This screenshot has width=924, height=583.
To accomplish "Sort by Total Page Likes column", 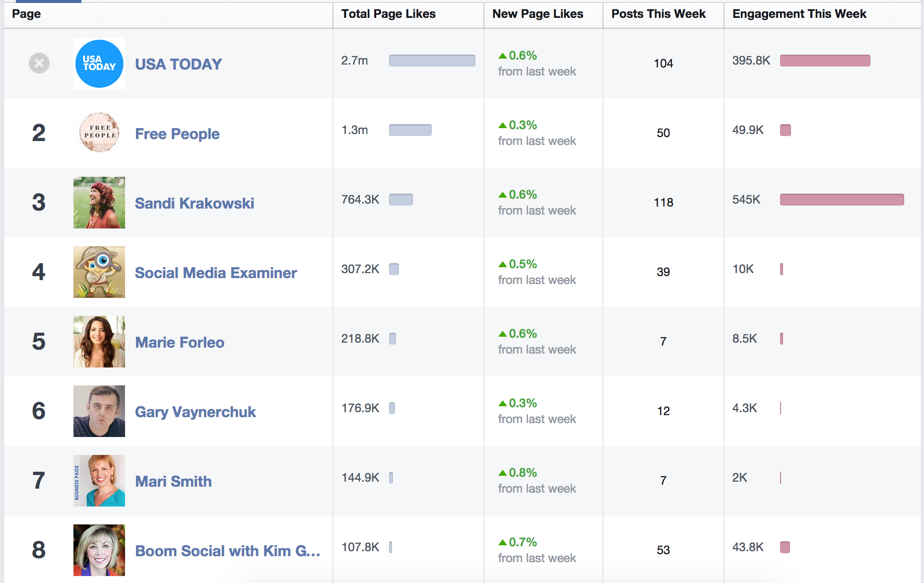I will (x=388, y=14).
